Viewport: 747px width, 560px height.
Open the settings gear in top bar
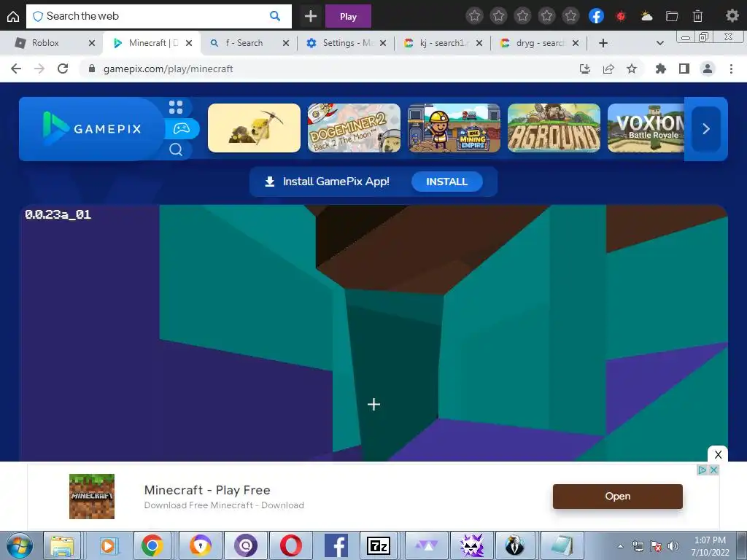[732, 16]
